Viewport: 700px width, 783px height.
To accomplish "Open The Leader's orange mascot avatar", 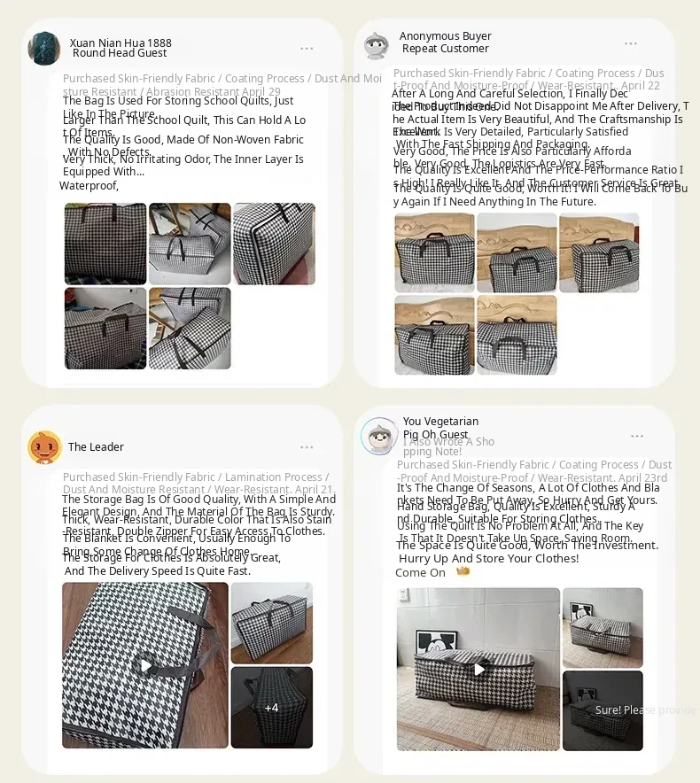I will coord(44,447).
